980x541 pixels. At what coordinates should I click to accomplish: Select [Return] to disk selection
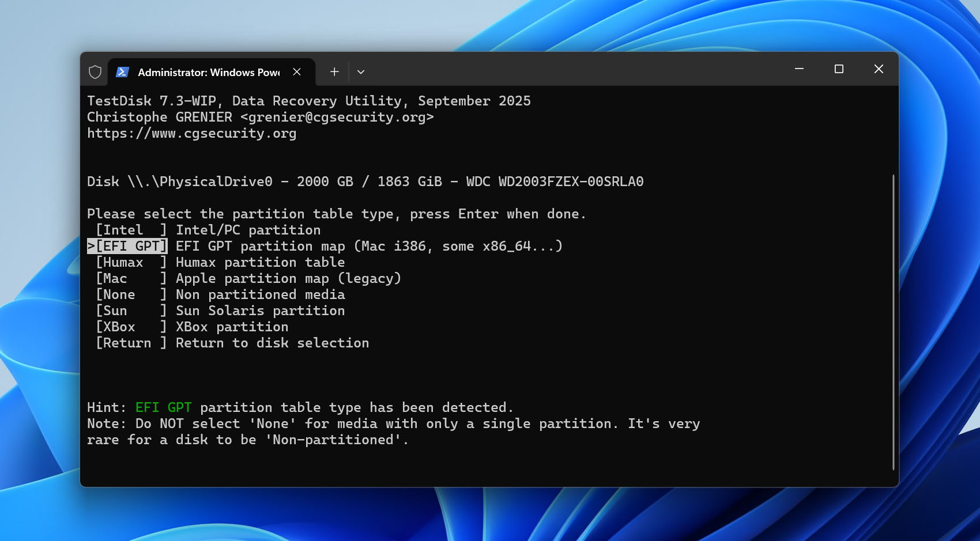click(x=131, y=343)
